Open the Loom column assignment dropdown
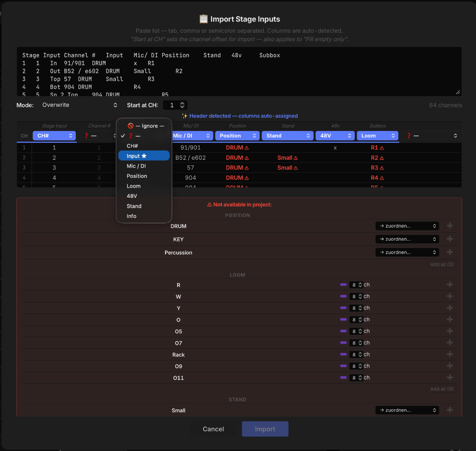 tap(377, 136)
